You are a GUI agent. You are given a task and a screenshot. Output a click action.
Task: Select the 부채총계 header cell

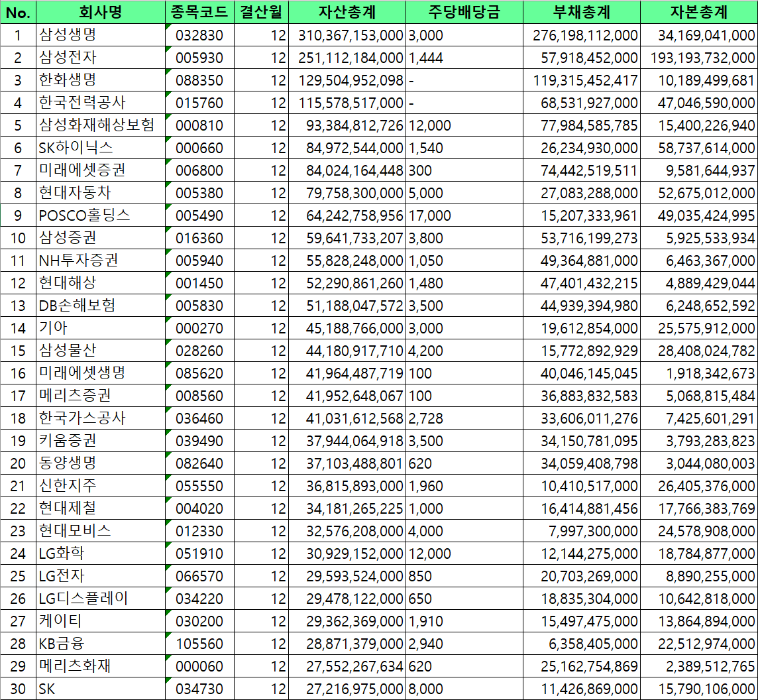pos(582,13)
